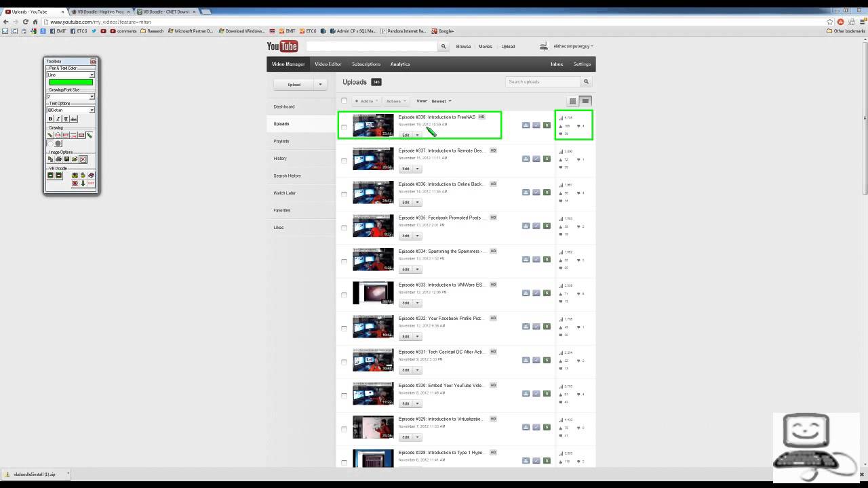Click the thumbnail of Episode #333

point(373,293)
